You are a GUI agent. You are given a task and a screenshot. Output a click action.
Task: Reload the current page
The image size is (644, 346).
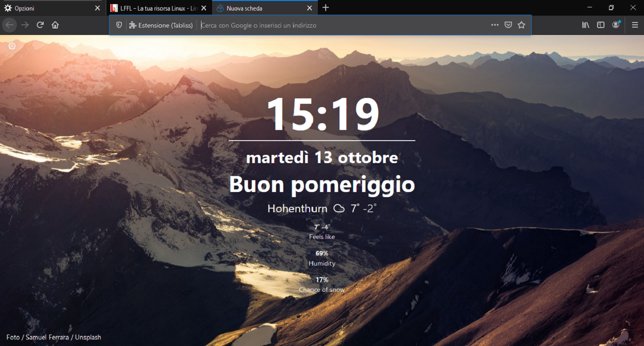tap(40, 25)
